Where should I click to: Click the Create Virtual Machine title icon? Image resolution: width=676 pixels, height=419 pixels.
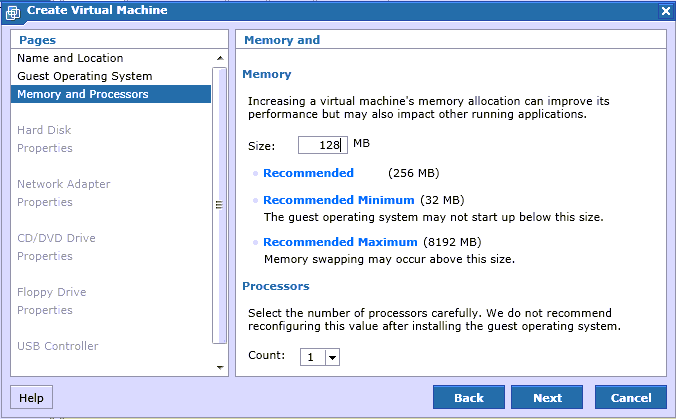click(13, 12)
